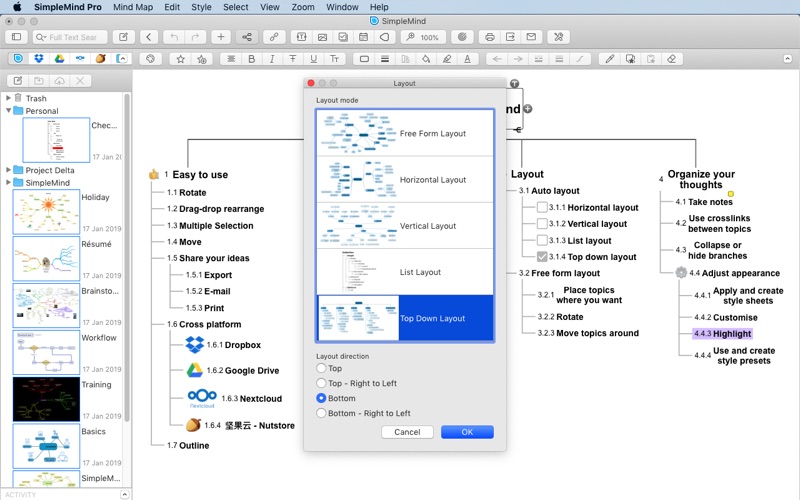Image resolution: width=800 pixels, height=500 pixels.
Task: Toggle underline text formatting
Action: pyautogui.click(x=313, y=59)
